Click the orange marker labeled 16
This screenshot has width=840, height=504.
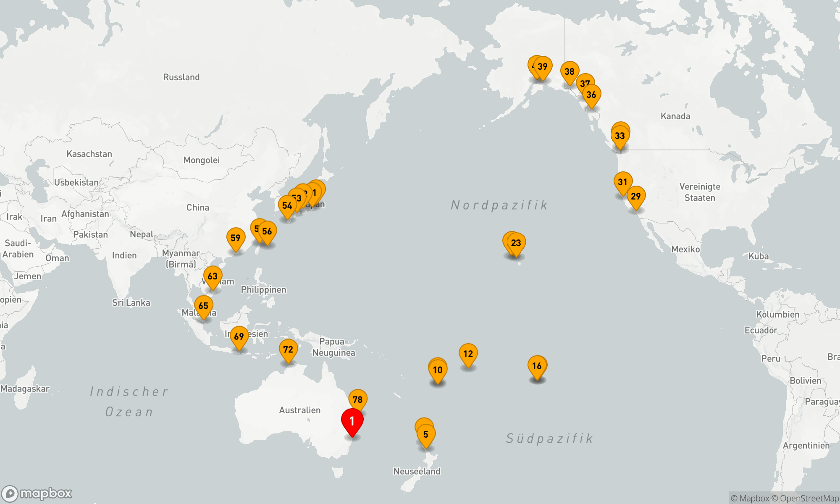click(537, 365)
